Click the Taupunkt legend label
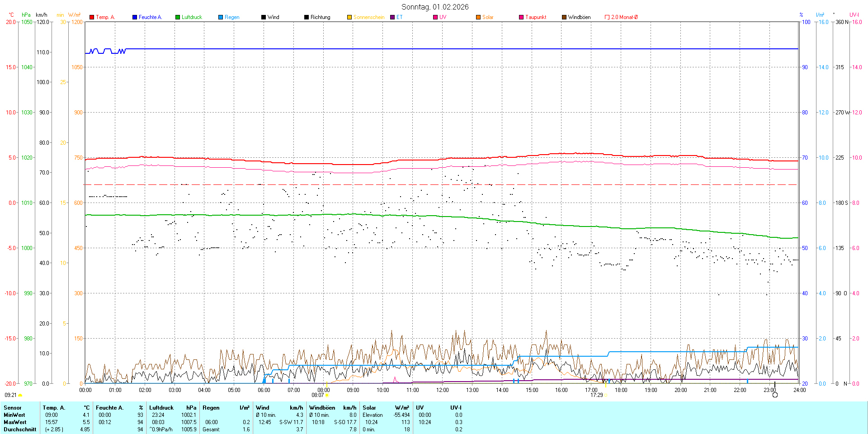Screen dimensions: 868x434 pos(536,17)
